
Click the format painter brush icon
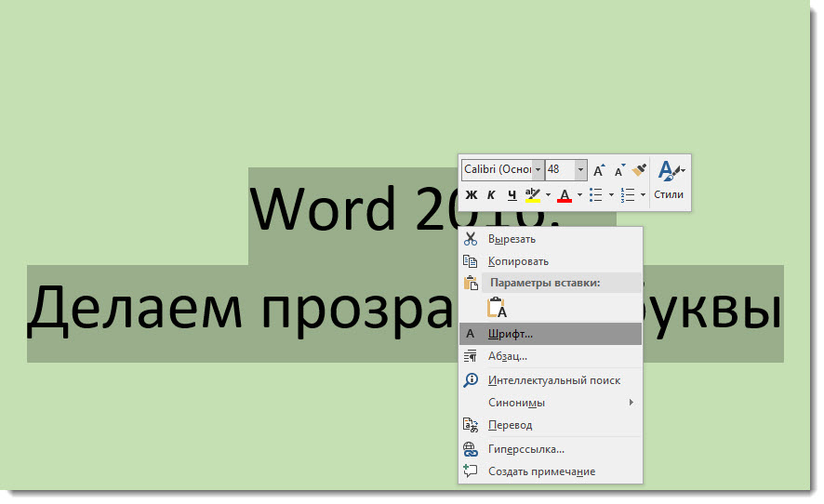(x=639, y=170)
